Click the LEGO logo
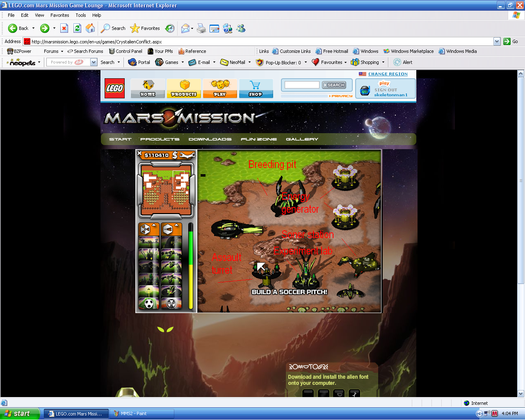 click(x=114, y=88)
